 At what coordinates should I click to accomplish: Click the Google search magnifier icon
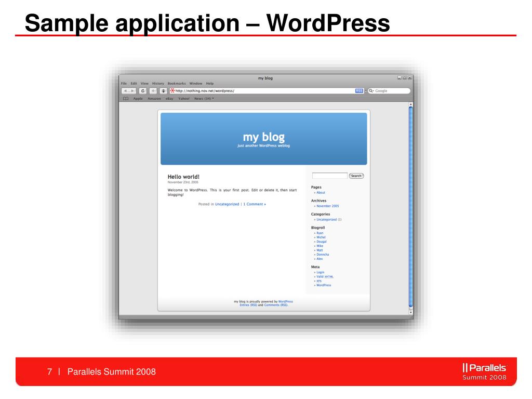tap(371, 91)
